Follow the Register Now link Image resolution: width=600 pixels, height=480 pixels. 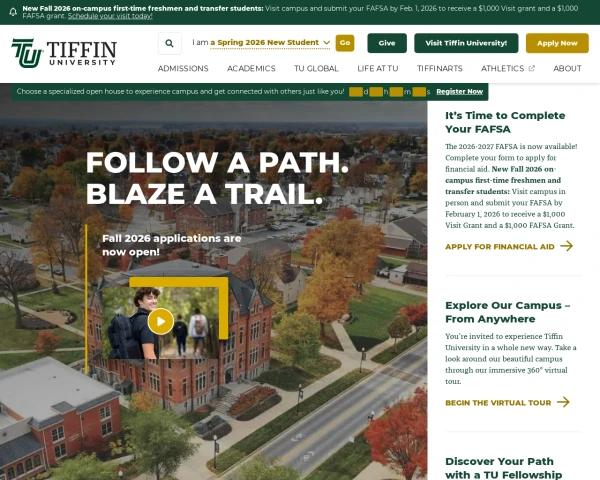tap(460, 91)
